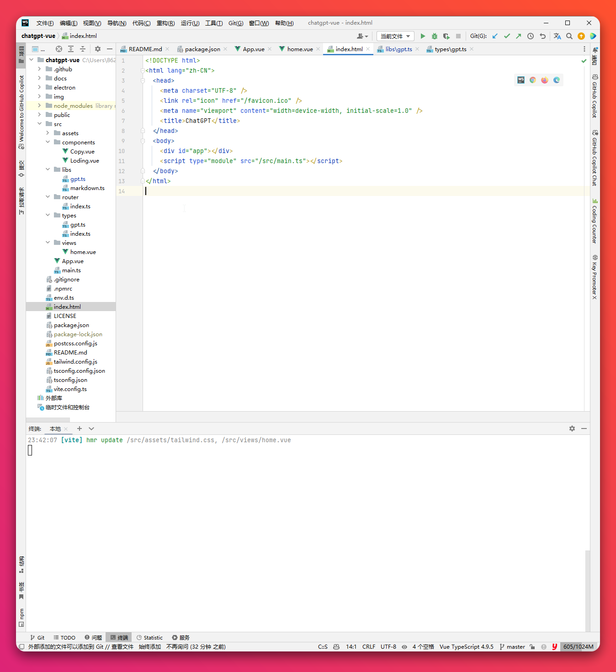Viewport: 616px width, 672px height.
Task: Click the CRLF line separator button
Action: 368,646
